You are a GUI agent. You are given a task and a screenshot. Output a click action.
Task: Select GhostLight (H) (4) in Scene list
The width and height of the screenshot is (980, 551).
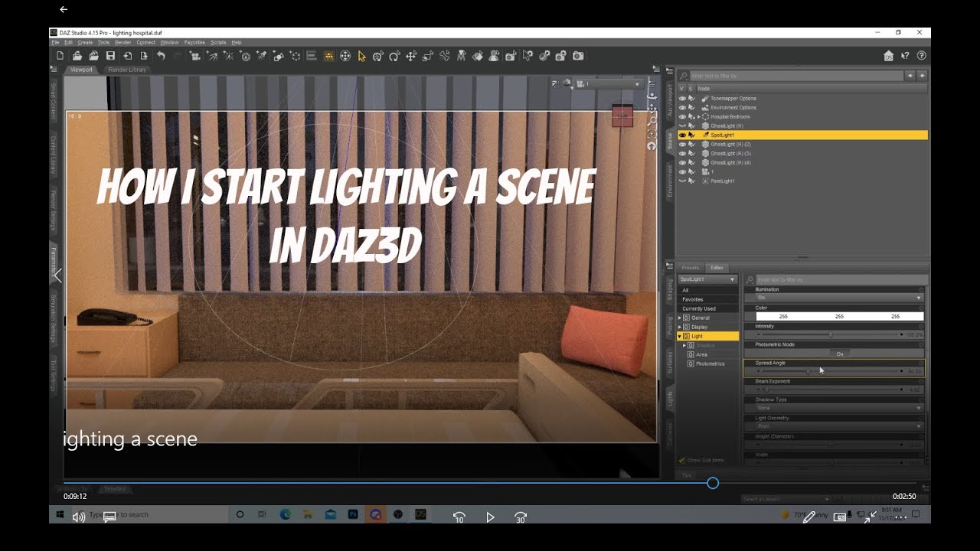point(730,162)
